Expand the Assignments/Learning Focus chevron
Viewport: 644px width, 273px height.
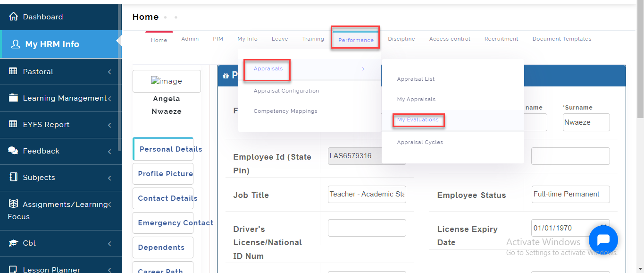point(109,205)
